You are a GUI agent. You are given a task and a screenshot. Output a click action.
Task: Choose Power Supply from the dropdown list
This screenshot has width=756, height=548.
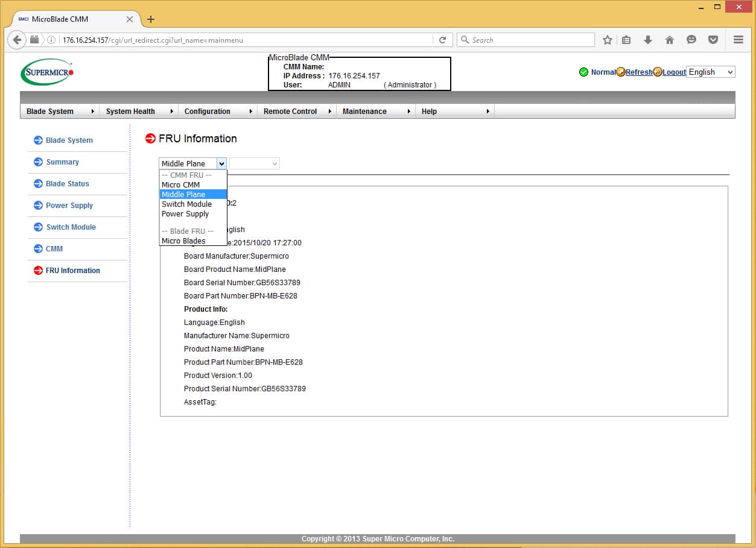(193, 214)
